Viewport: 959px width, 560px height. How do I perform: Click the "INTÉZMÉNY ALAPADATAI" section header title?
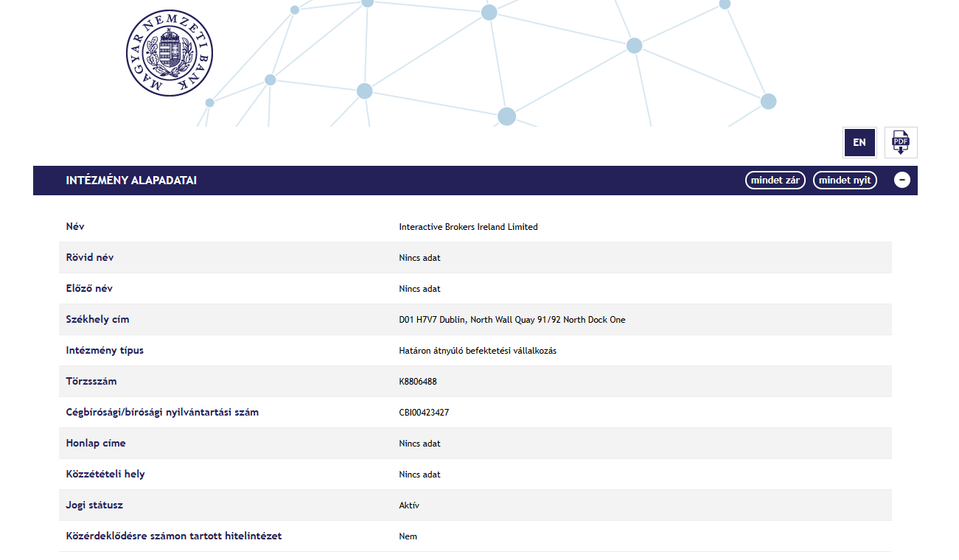point(131,181)
